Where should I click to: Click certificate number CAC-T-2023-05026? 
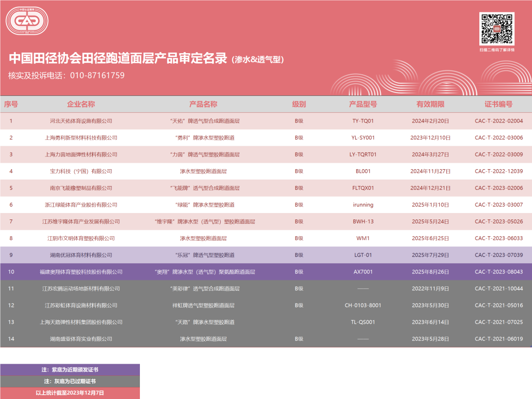click(499, 222)
